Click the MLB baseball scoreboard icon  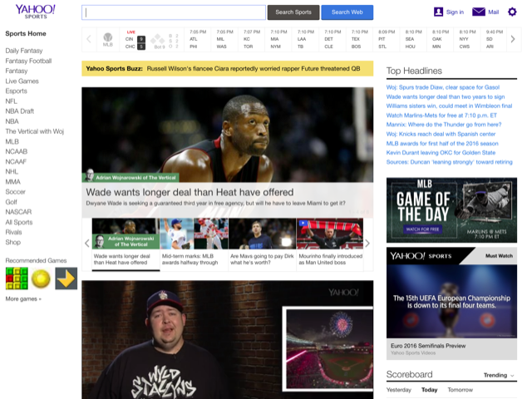tap(107, 39)
